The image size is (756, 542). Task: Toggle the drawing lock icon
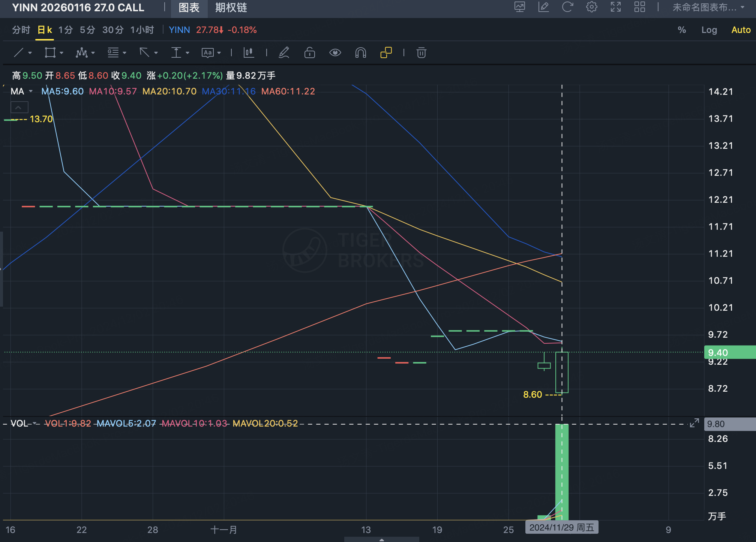309,52
